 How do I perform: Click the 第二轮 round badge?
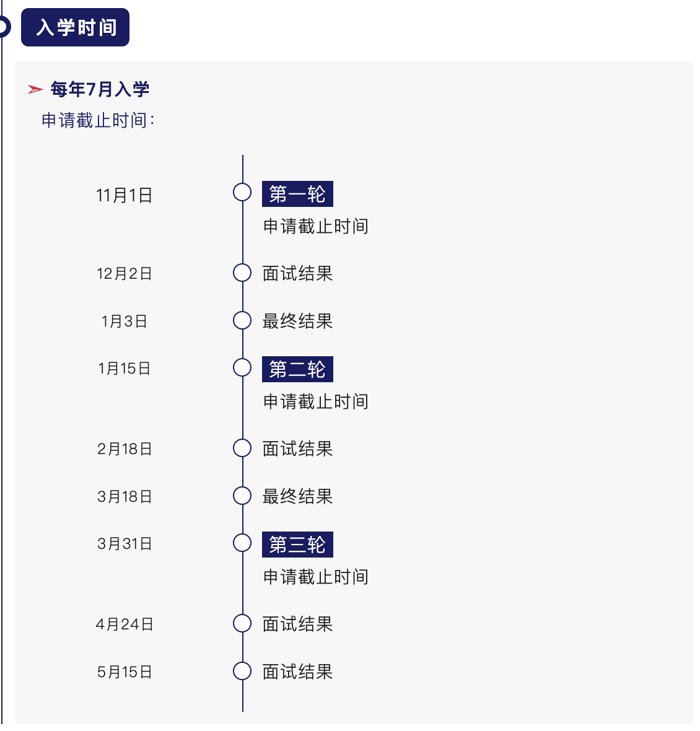[297, 369]
